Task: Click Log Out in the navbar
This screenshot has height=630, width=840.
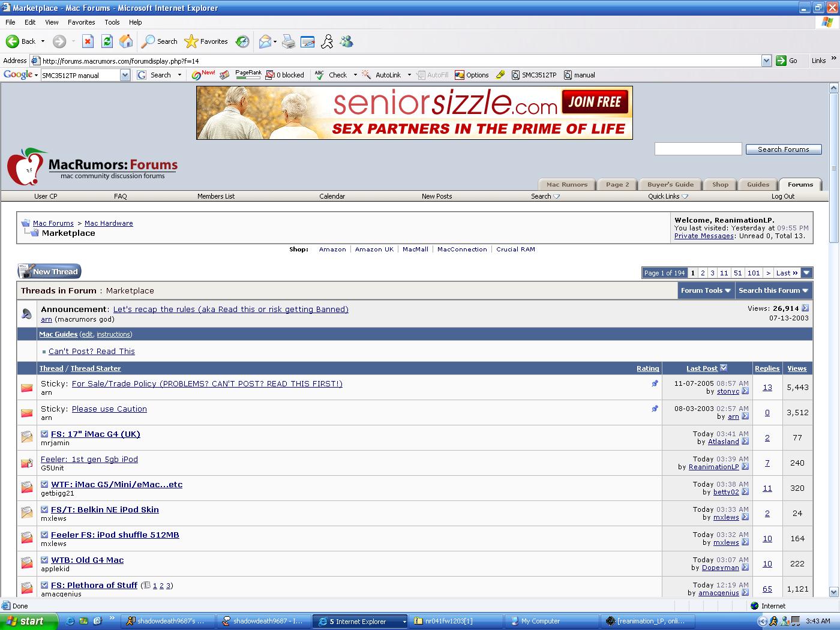Action: click(x=782, y=196)
